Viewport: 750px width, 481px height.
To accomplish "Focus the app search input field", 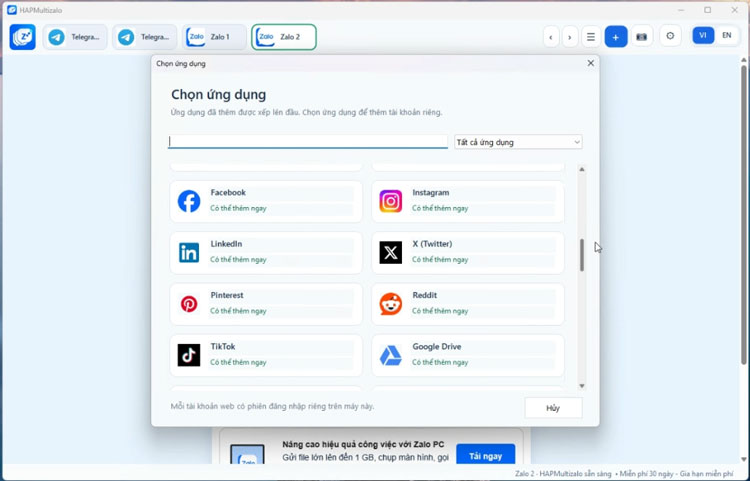I will click(308, 142).
